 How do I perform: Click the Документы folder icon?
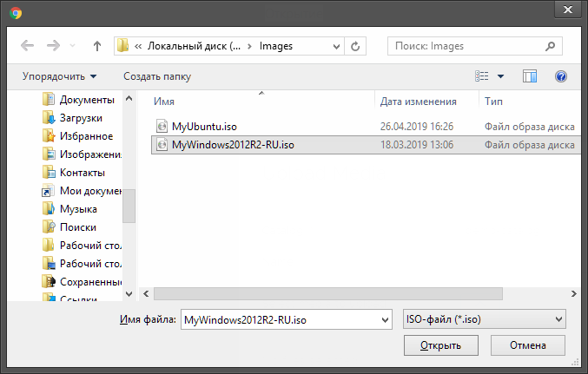(49, 99)
